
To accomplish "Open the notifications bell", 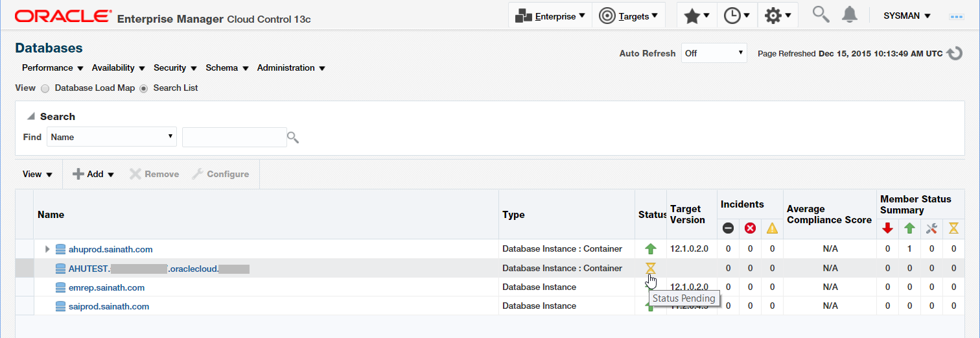I will 850,14.
